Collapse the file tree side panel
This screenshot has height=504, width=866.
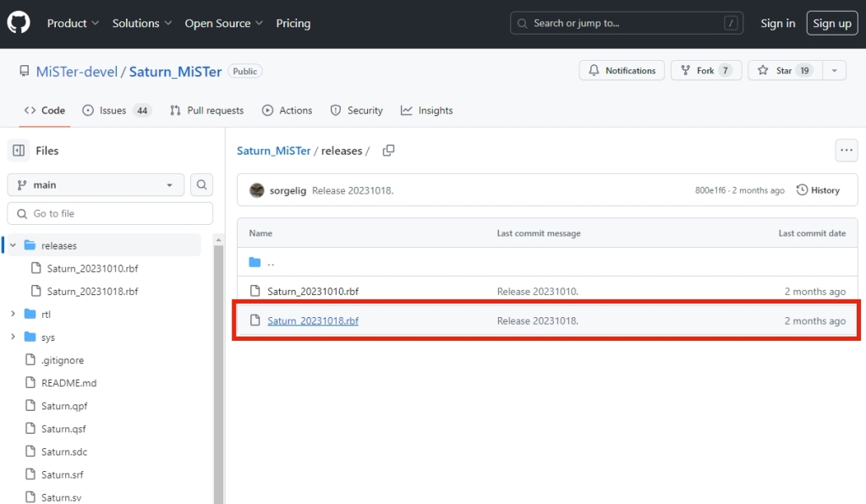click(19, 151)
